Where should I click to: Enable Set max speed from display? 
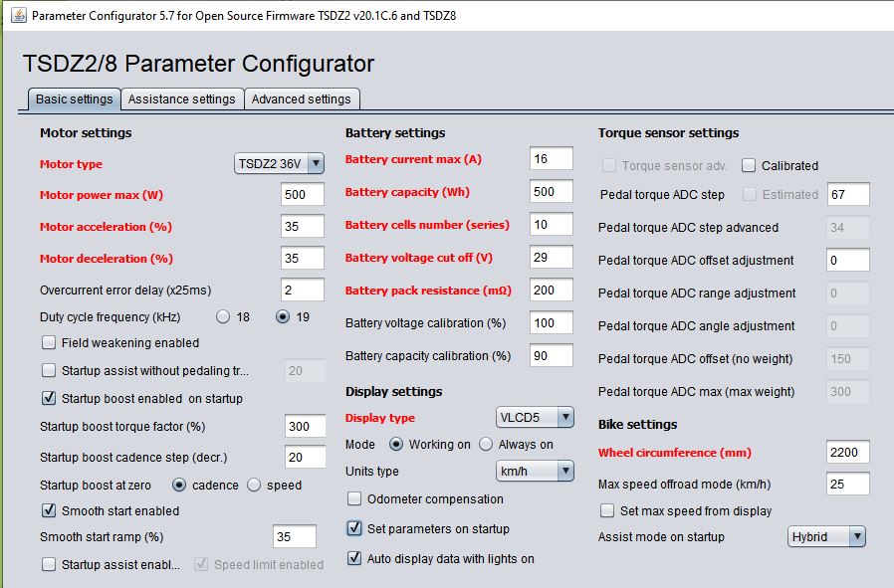607,511
